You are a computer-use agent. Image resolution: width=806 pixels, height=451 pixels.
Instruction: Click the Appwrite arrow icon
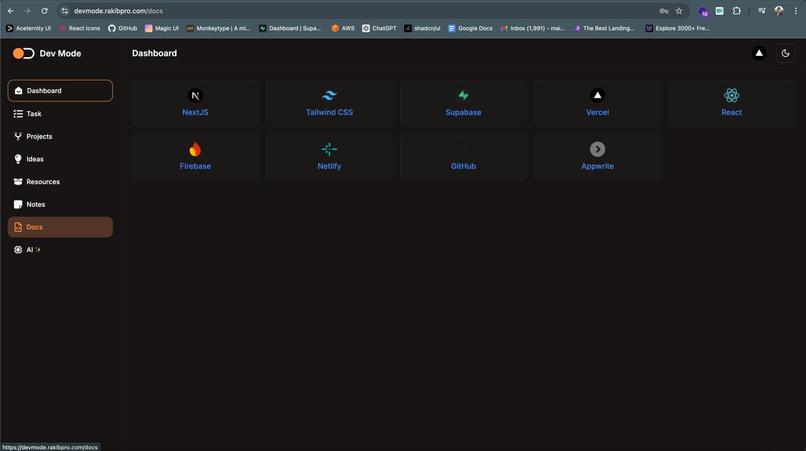[597, 149]
